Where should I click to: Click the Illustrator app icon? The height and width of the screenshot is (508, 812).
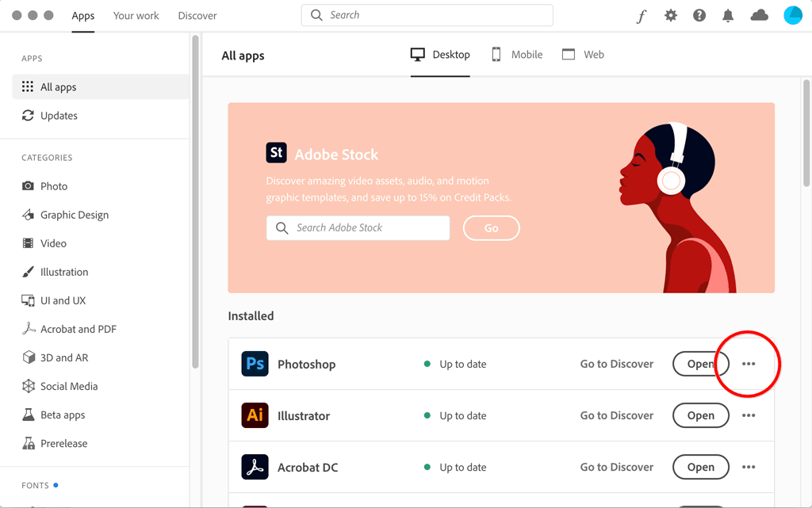pyautogui.click(x=255, y=415)
